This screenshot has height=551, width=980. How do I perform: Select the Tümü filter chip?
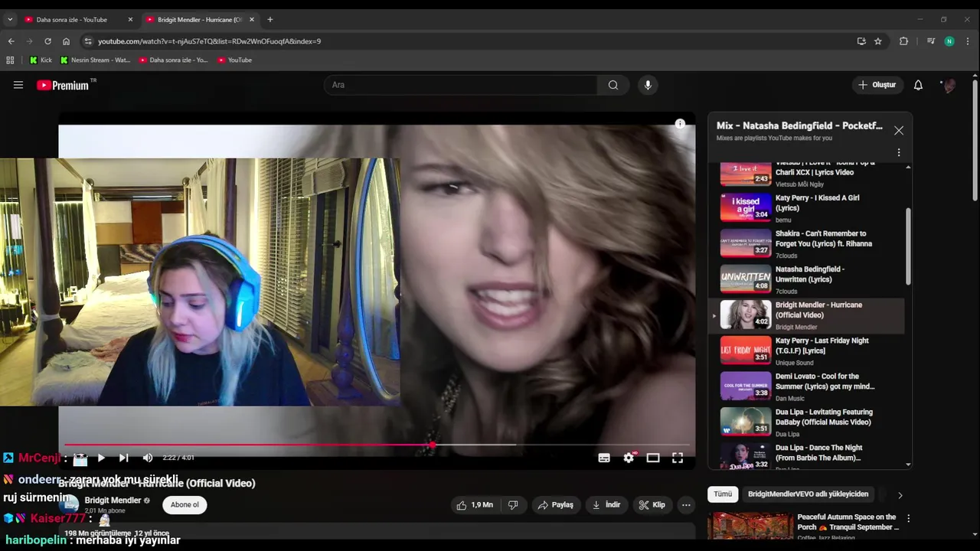click(x=723, y=494)
